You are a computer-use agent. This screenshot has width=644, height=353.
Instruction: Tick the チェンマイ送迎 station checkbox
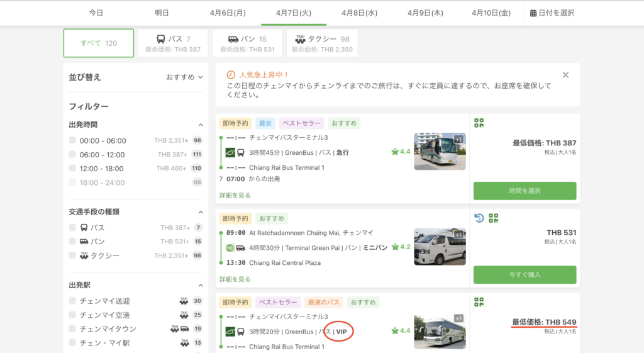(72, 300)
